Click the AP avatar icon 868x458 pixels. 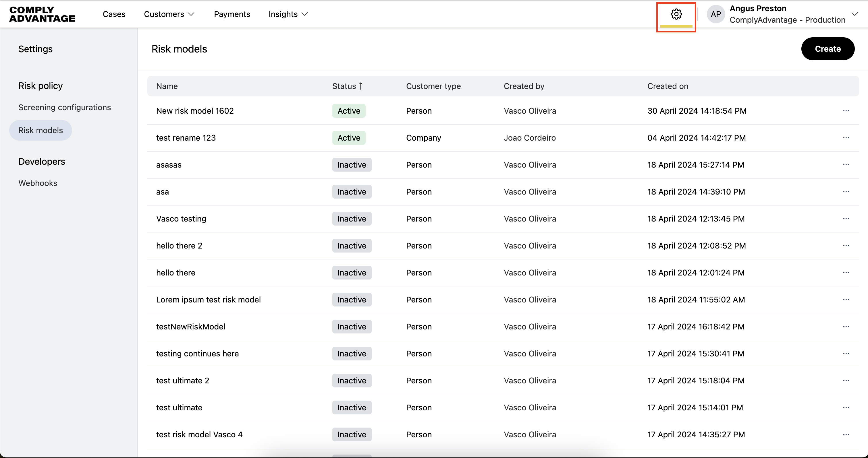tap(716, 14)
